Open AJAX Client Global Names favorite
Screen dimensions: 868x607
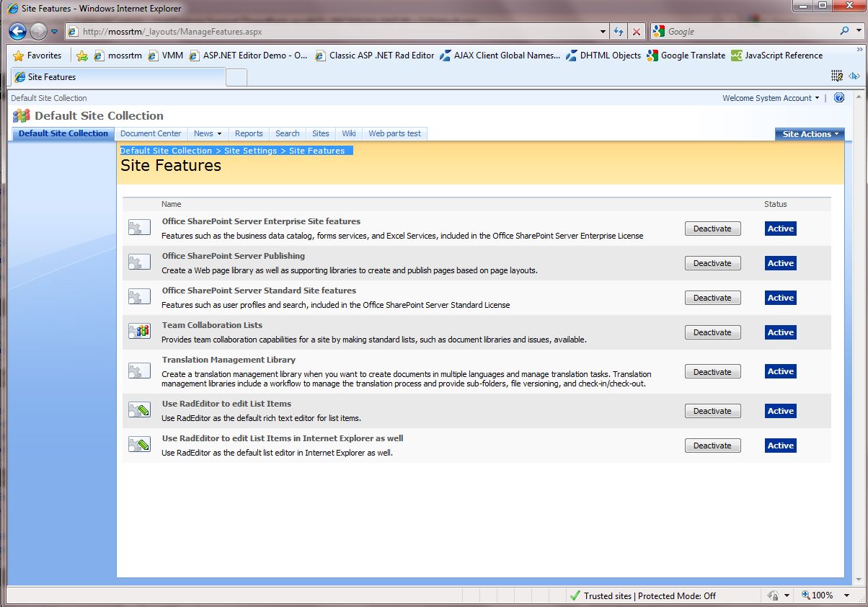(500, 56)
